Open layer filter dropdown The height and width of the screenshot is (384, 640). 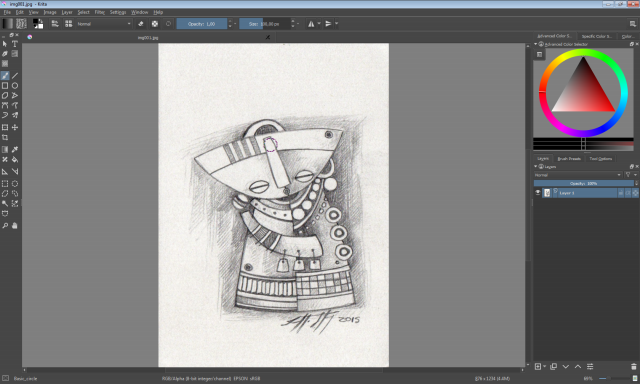(x=630, y=175)
